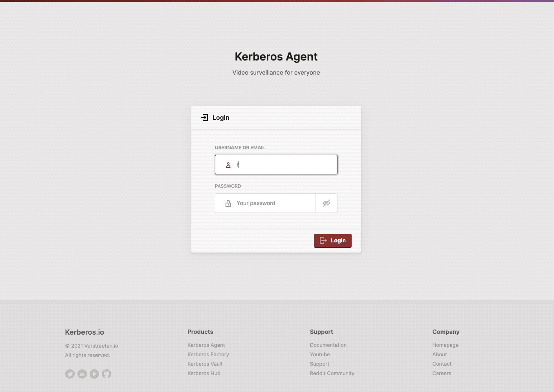This screenshot has width=554, height=392.
Task: Click the username or email input field
Action: pyautogui.click(x=279, y=165)
